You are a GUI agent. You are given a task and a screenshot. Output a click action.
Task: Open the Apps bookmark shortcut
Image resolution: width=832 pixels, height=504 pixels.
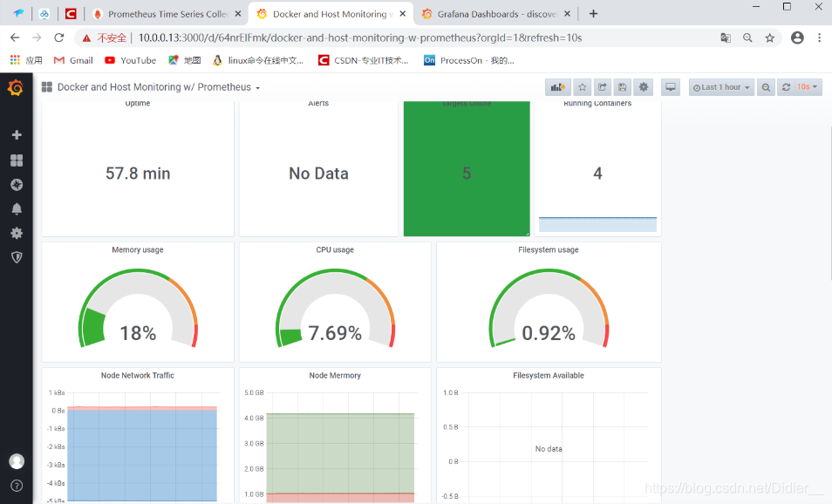(x=26, y=60)
